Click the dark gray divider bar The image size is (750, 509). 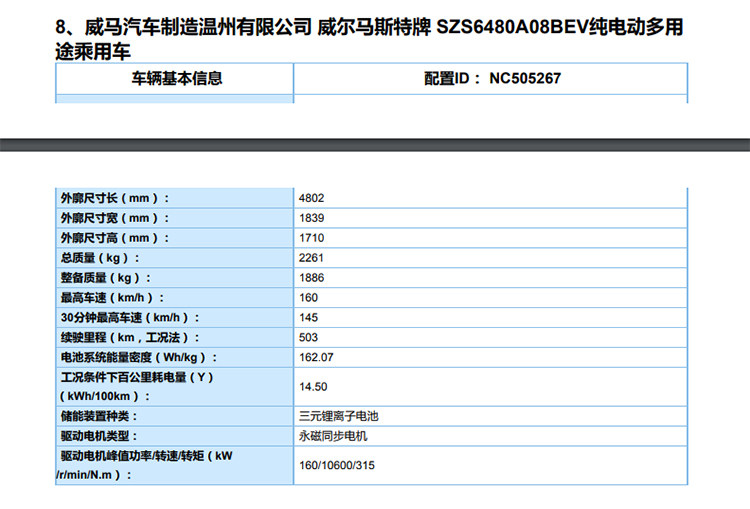coord(375,144)
